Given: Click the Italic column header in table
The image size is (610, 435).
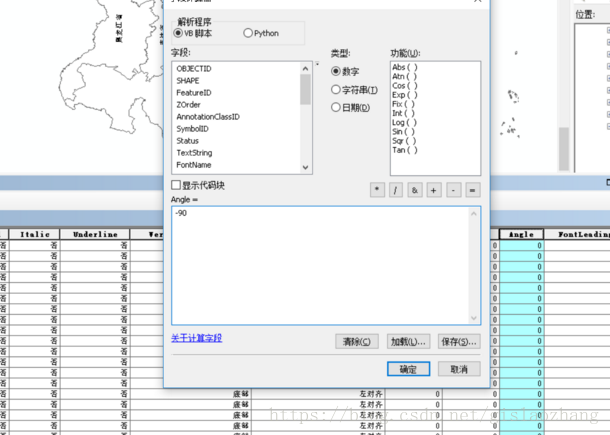Looking at the screenshot, I should point(35,234).
